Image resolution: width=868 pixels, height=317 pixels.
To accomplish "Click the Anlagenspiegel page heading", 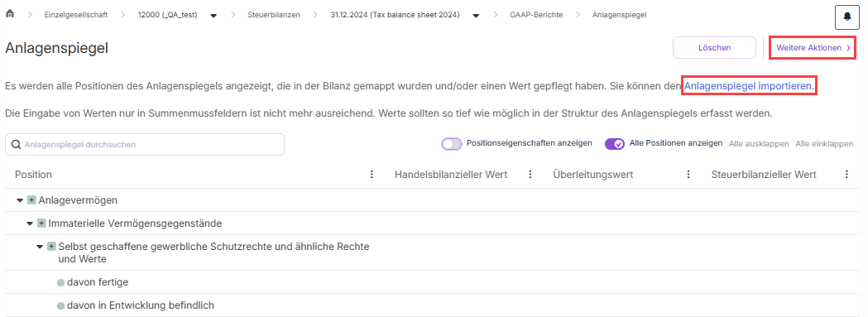I will [56, 49].
